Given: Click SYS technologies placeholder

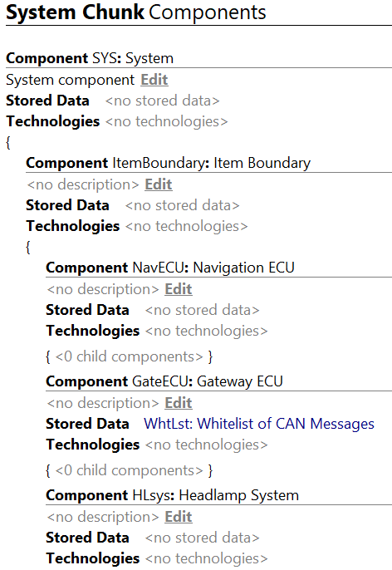Looking at the screenshot, I should [x=166, y=121].
